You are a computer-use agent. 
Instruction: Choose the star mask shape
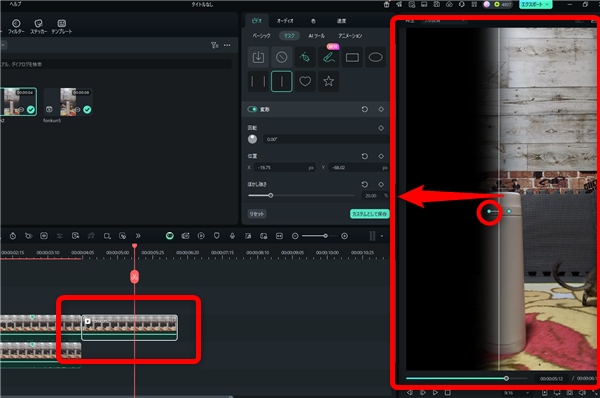point(329,81)
